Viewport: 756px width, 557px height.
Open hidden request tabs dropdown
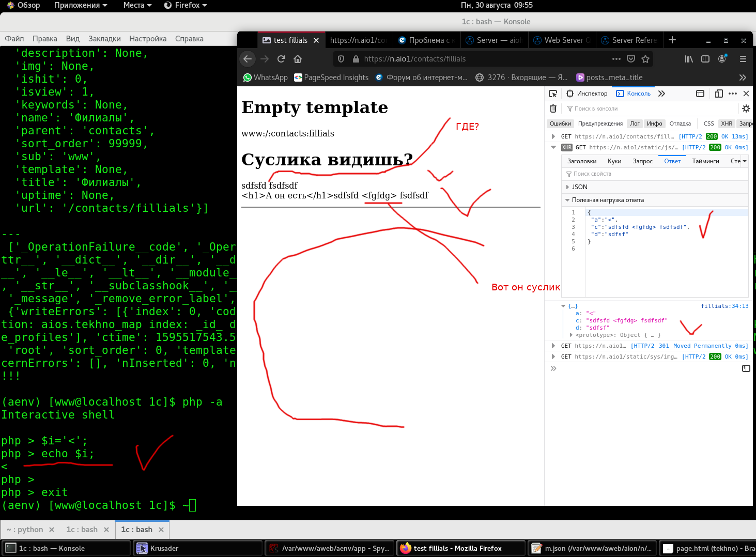tap(745, 161)
